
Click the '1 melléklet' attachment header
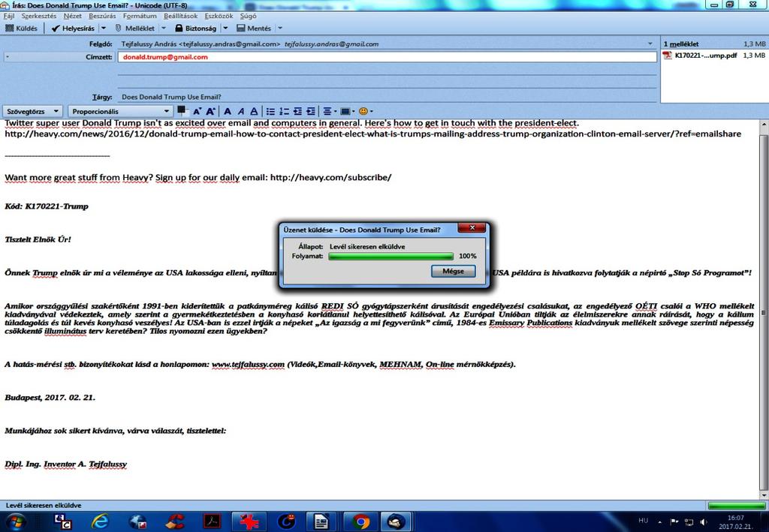coord(681,44)
